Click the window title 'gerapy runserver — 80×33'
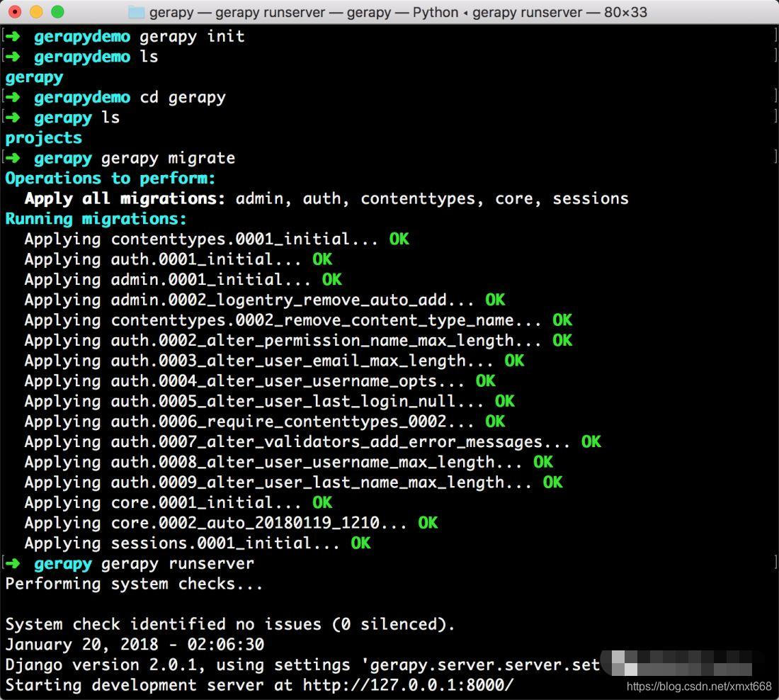 559,12
